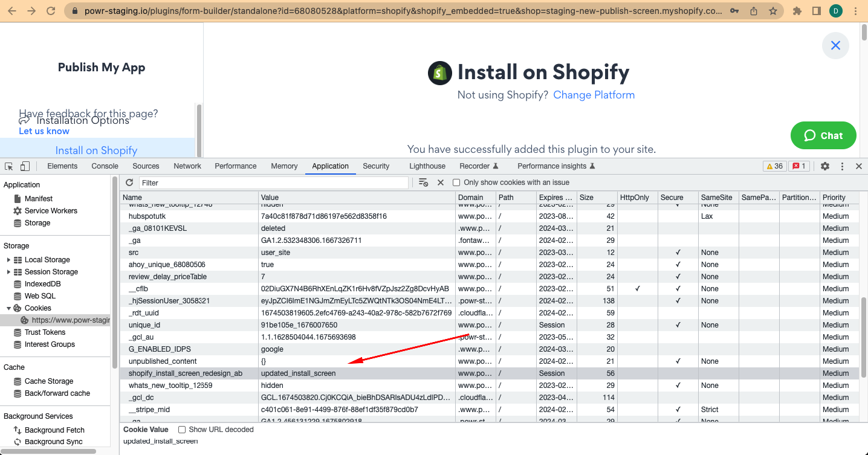The width and height of the screenshot is (868, 455).
Task: Delete the selected cookie with X icon
Action: pos(441,182)
